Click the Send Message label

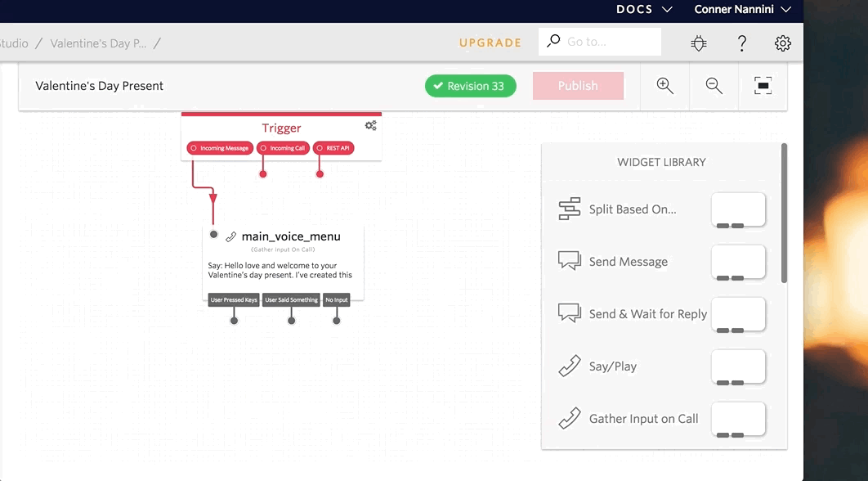[x=629, y=262]
